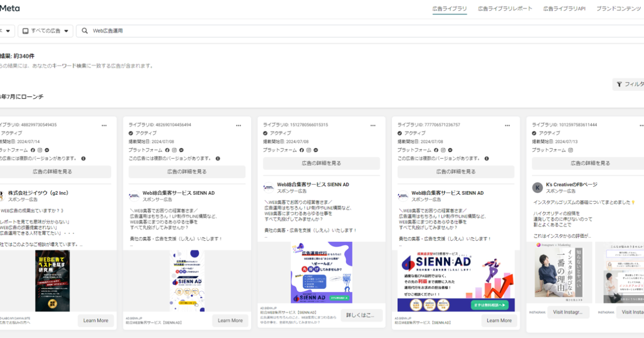Viewport: 644px width, 338px height.
Task: Click active status checkmark on ad 482690104456494
Action: click(131, 133)
